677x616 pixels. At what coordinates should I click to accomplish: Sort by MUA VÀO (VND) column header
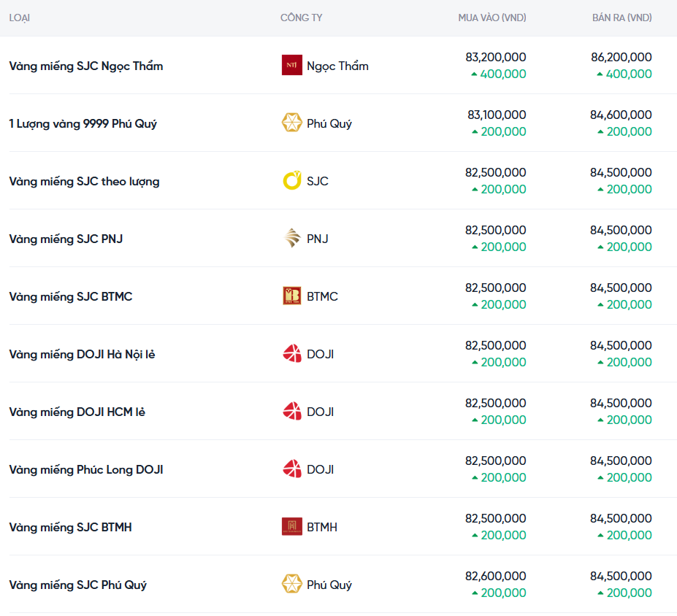coord(492,18)
